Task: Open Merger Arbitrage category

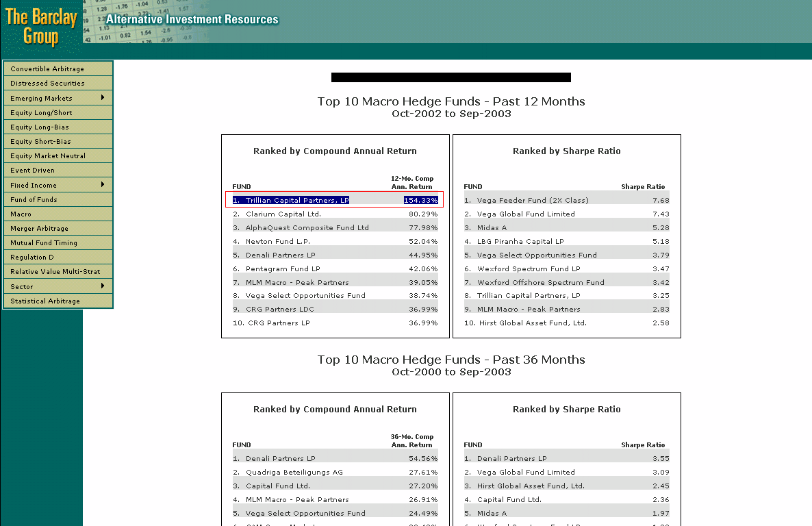Action: (x=58, y=228)
